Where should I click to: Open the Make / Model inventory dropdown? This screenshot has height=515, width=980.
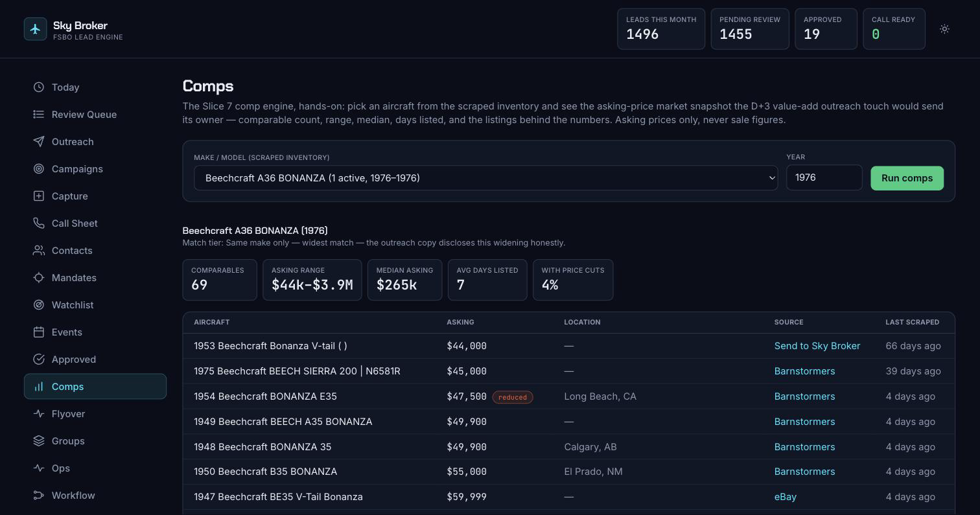pyautogui.click(x=485, y=178)
